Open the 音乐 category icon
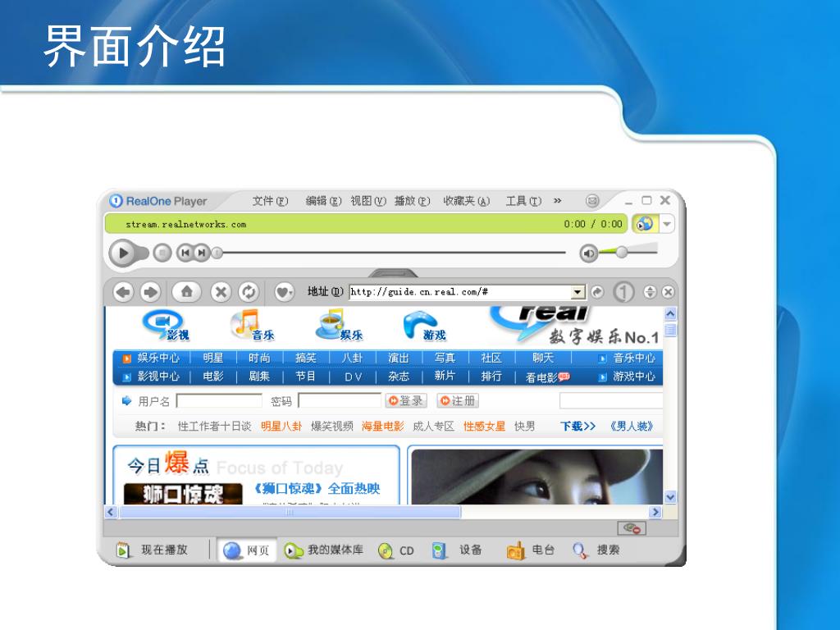Viewport: 840px width, 630px height. pos(252,325)
